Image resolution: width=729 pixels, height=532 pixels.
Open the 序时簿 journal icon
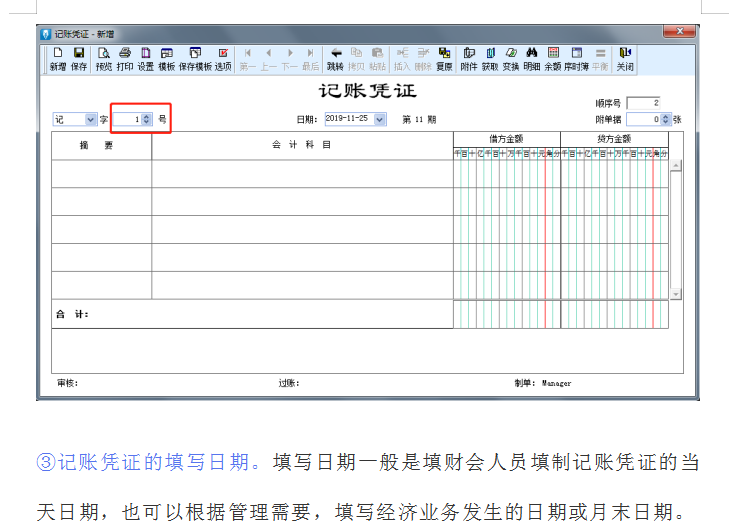click(577, 59)
